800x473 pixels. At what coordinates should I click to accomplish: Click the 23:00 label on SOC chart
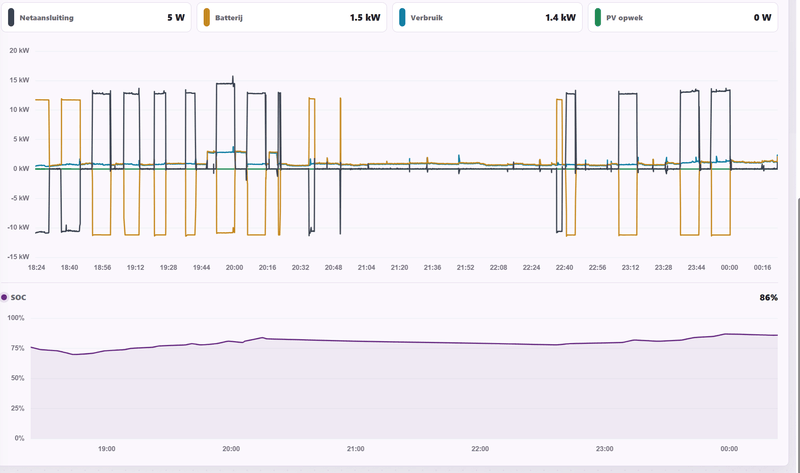coord(605,449)
